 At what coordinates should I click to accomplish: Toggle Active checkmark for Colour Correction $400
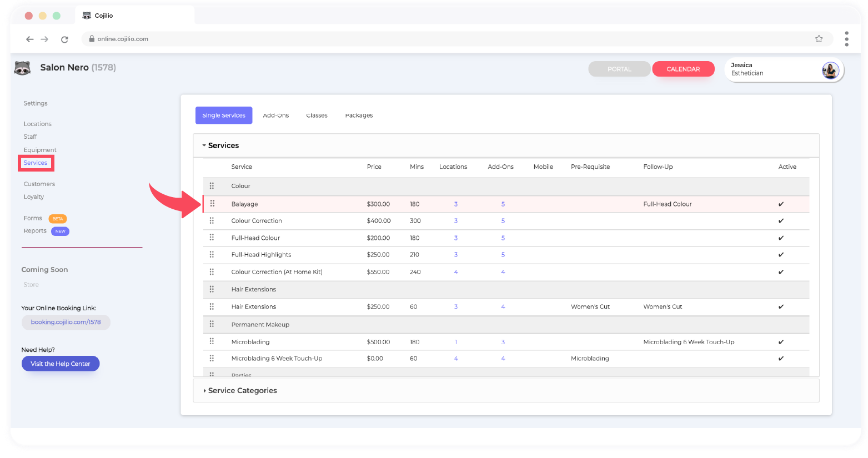[781, 221]
